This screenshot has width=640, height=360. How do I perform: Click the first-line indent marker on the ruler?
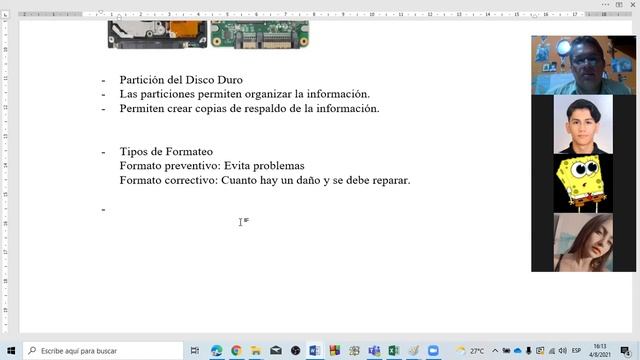[x=101, y=12]
